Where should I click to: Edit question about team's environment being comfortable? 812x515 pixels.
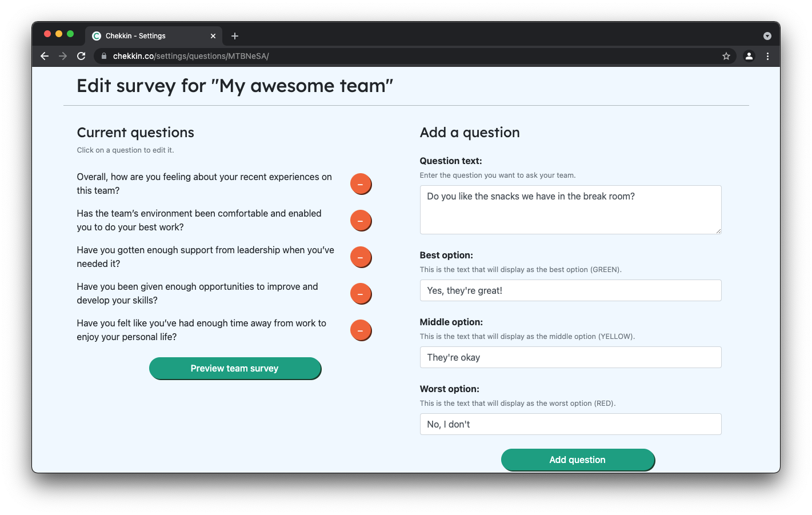199,221
